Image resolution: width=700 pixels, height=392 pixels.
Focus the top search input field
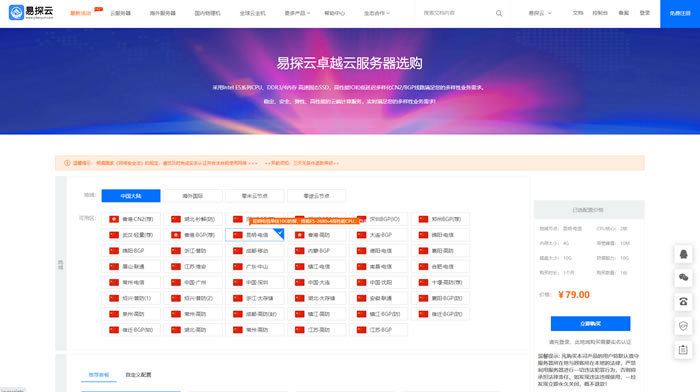coord(458,13)
